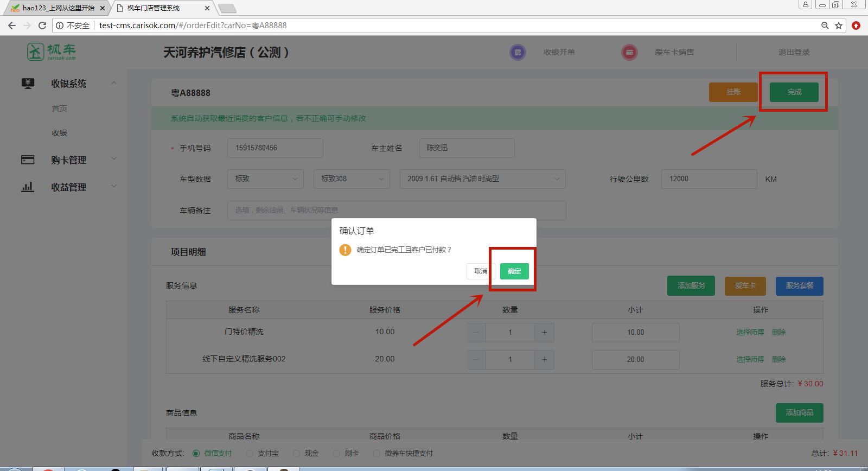Click the 枫车 logo
This screenshot has width=868, height=471.
coord(52,52)
